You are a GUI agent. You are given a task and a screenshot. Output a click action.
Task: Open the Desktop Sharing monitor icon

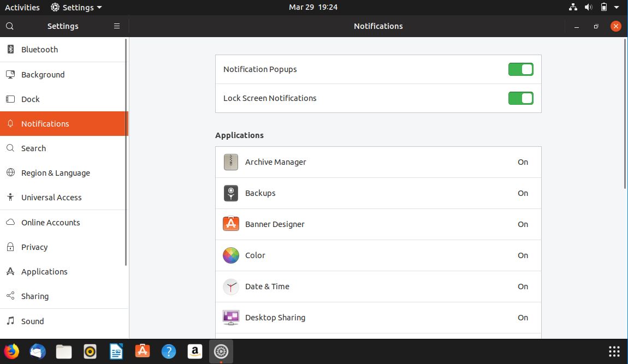[230, 317]
